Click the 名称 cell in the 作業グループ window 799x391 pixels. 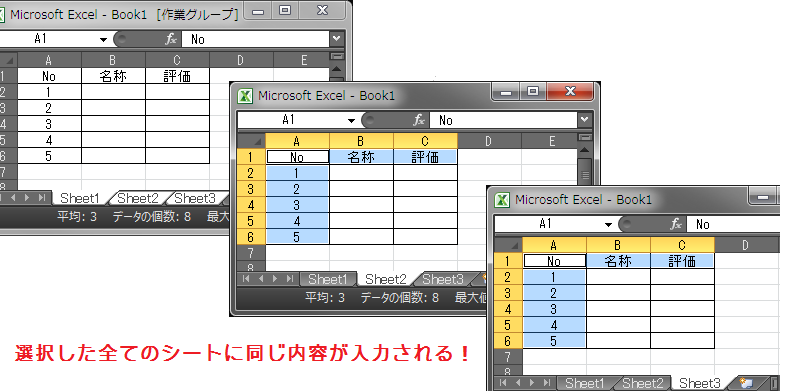click(113, 76)
